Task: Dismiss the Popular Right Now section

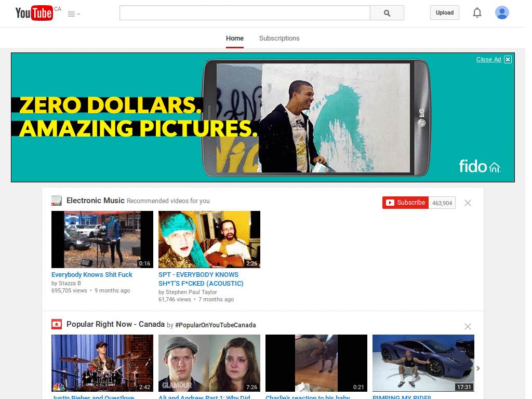Action: (x=468, y=326)
